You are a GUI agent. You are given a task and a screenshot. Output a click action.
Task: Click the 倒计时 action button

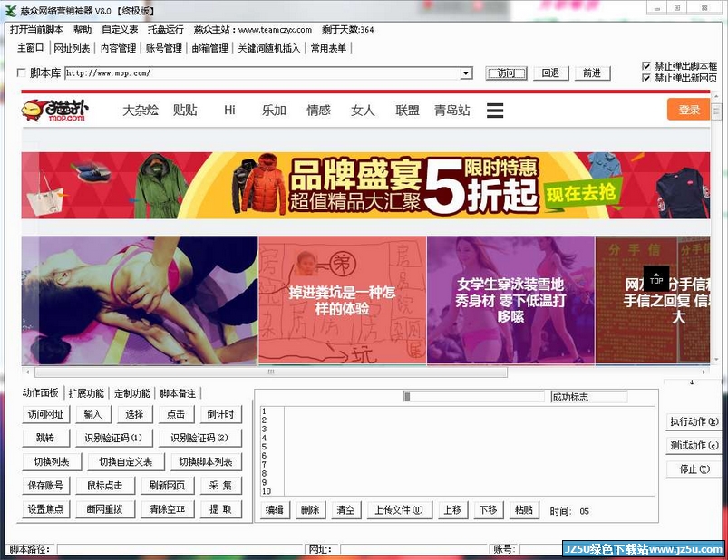pyautogui.click(x=220, y=414)
